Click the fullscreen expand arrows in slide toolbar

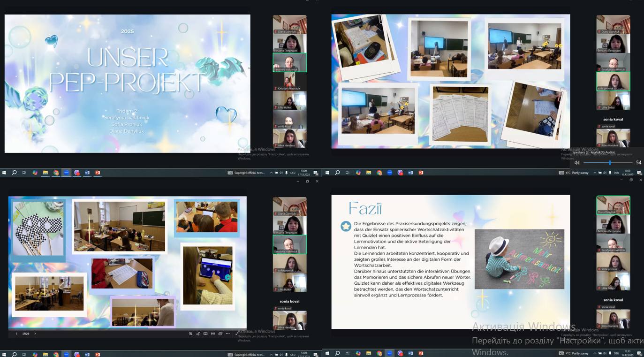(236, 334)
